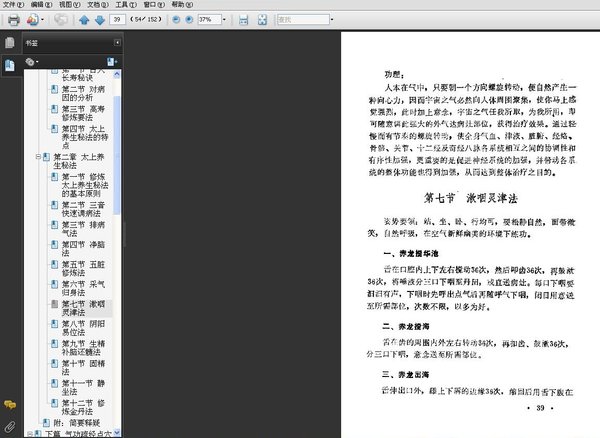Open the 编辑 menu
Image resolution: width=600 pixels, height=438 pixels.
pos(41,5)
